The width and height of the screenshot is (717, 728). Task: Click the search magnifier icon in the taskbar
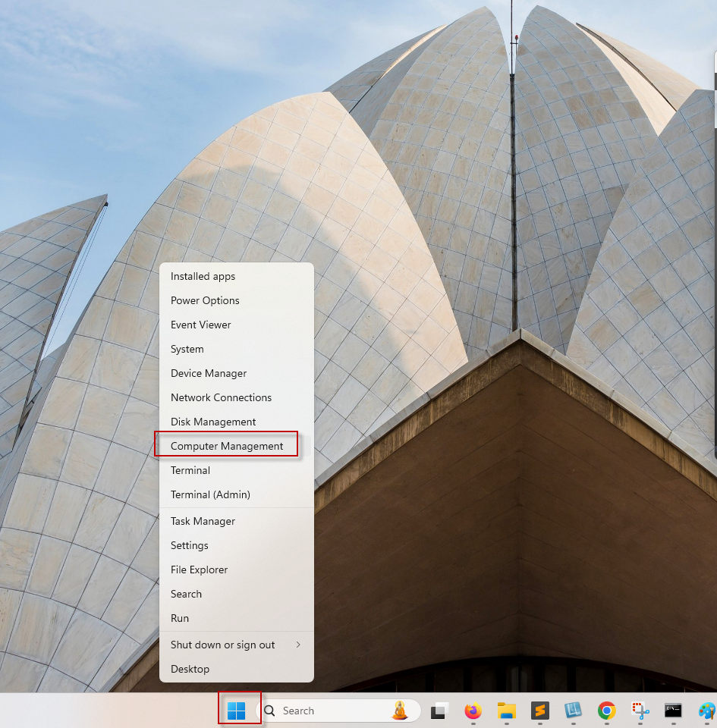pyautogui.click(x=269, y=711)
